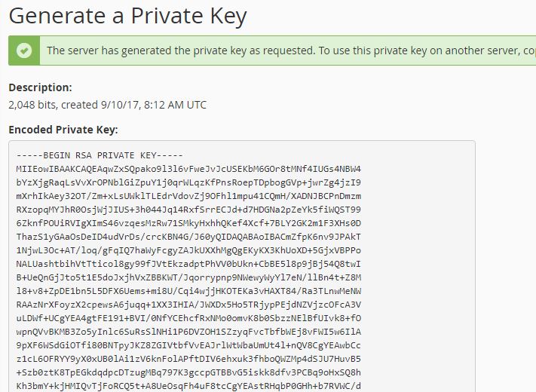Click the key line starting NALUashtbihVtT
Screen dimensions: 536x392
pyautogui.click(x=188, y=264)
